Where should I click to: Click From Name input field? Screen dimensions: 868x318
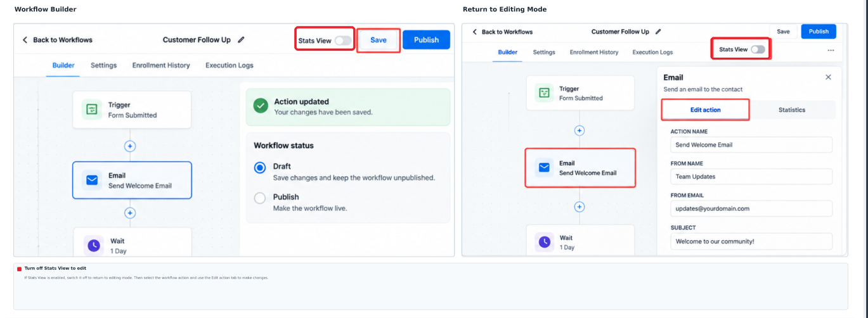tap(751, 177)
